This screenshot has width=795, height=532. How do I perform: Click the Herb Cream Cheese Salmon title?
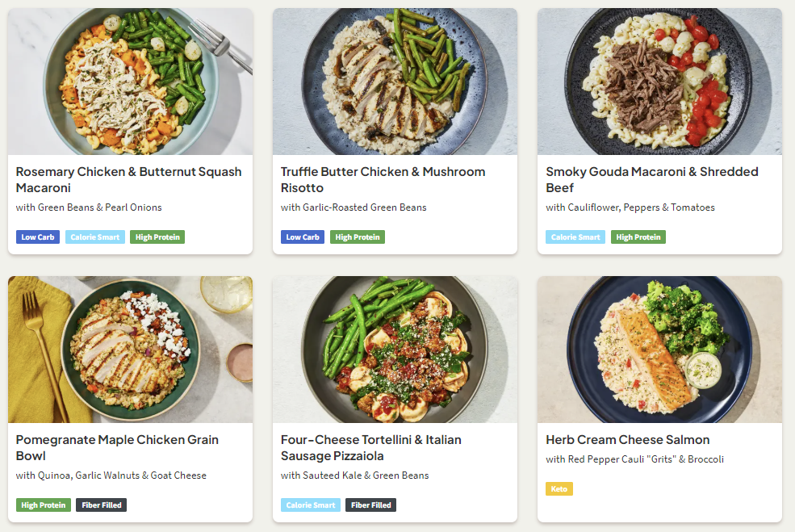coord(627,440)
